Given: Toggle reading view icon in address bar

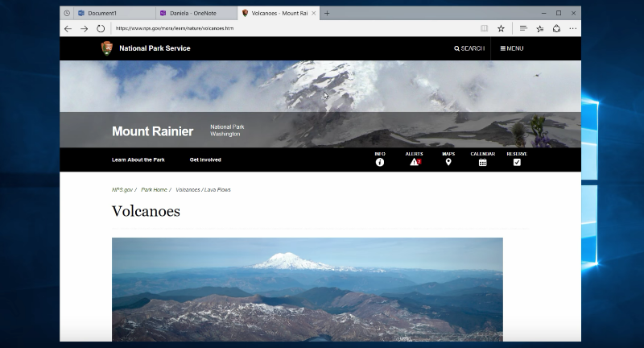Looking at the screenshot, I should pyautogui.click(x=485, y=28).
